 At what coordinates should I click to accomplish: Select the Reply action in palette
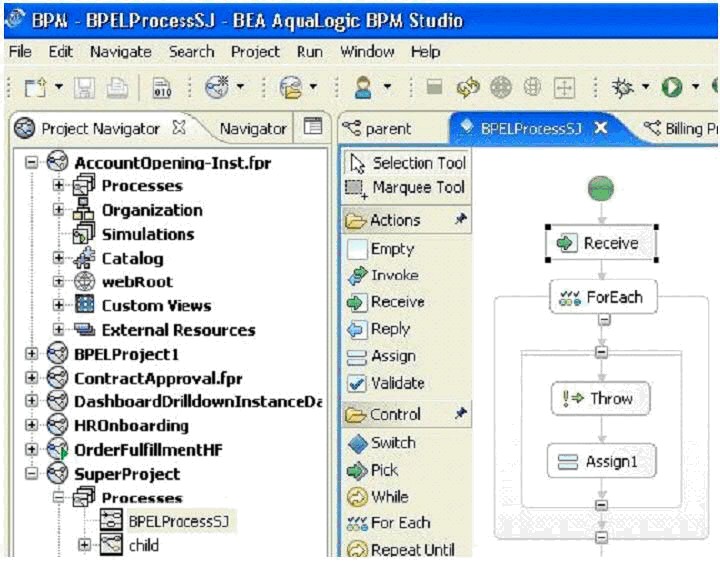click(379, 329)
